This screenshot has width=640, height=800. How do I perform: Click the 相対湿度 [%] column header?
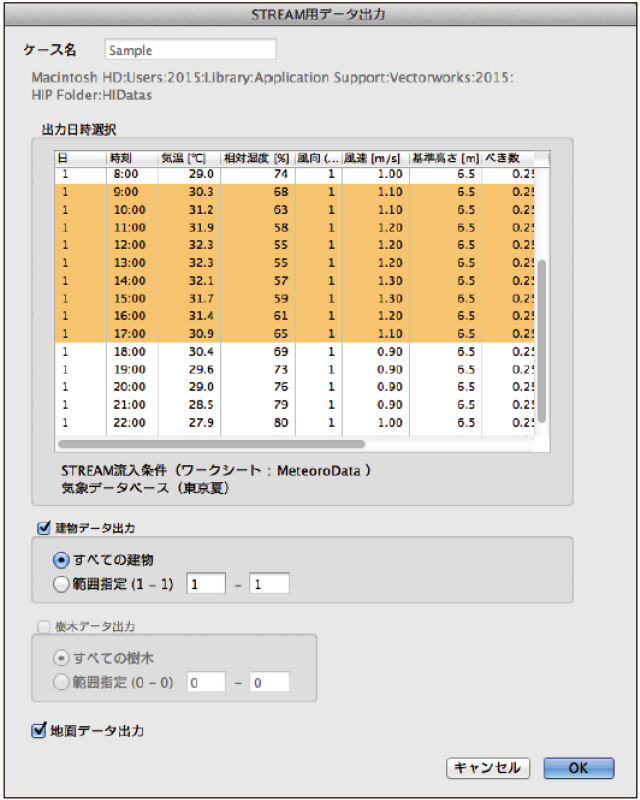tap(256, 158)
